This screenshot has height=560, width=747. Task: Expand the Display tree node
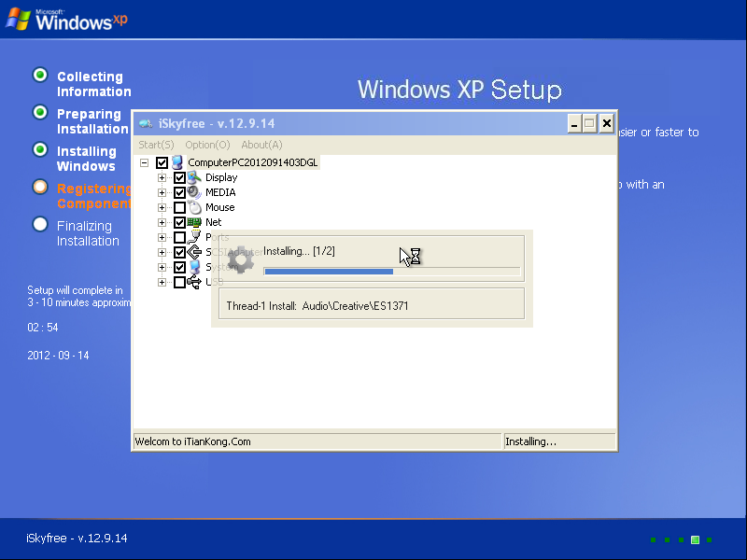point(162,178)
